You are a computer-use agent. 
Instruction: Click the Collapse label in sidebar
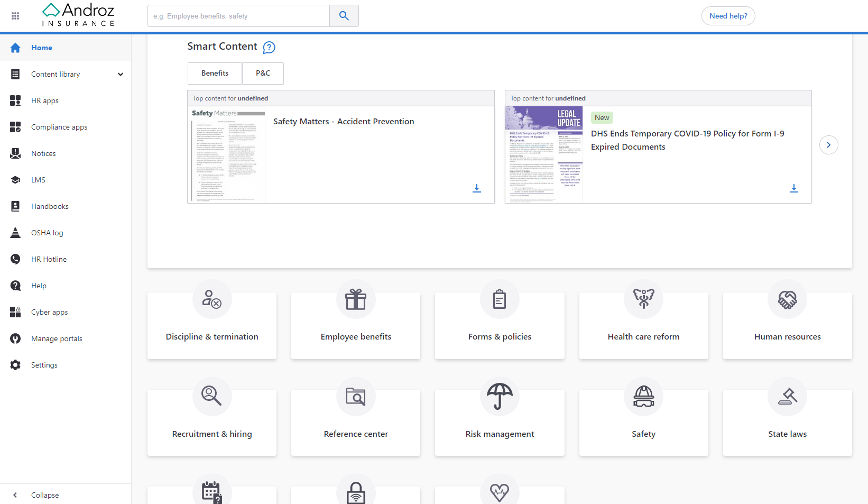45,496
